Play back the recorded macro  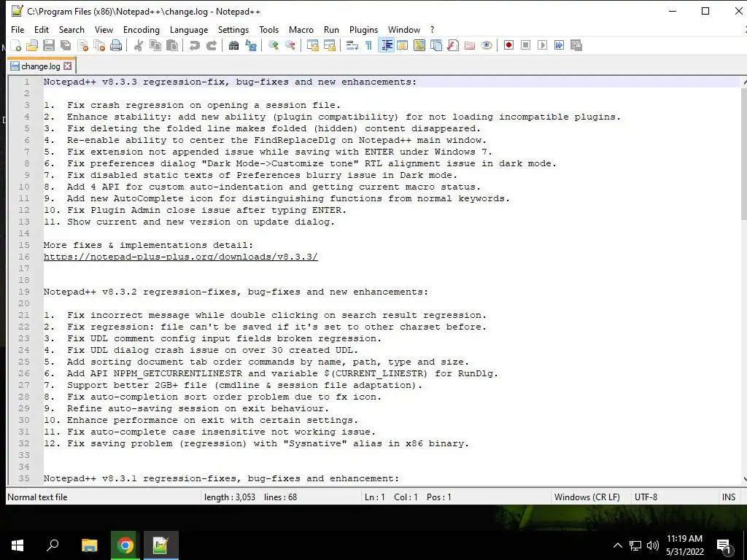coord(542,45)
